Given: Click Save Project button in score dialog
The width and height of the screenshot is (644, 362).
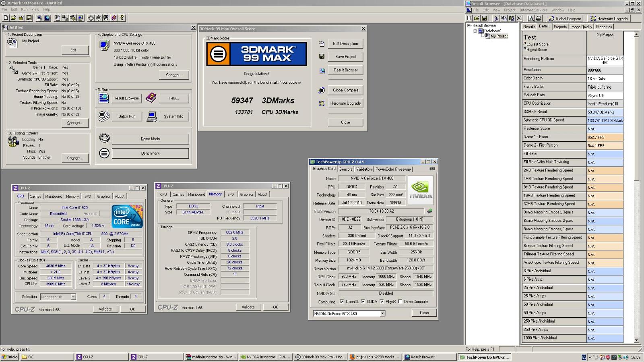Looking at the screenshot, I should (345, 57).
